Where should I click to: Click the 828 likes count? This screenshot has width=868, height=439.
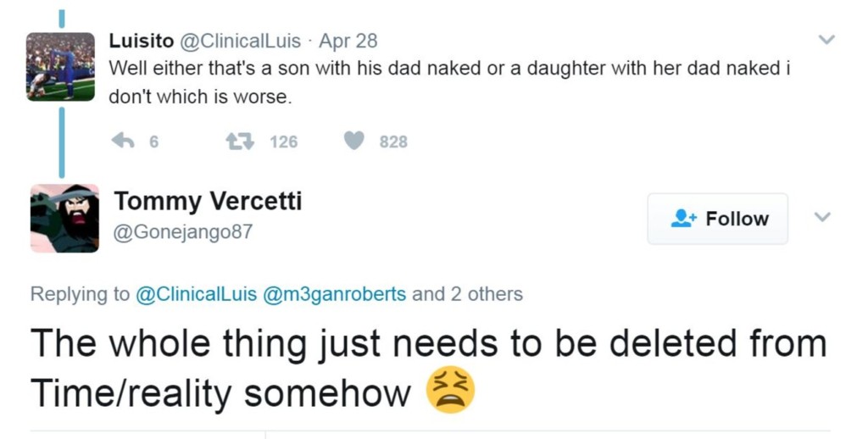point(393,142)
